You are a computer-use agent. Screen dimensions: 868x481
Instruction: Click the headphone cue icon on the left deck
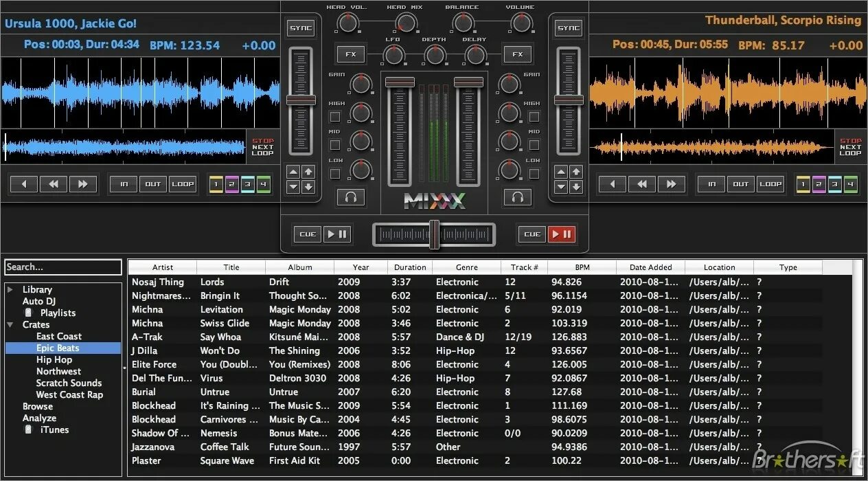click(352, 198)
